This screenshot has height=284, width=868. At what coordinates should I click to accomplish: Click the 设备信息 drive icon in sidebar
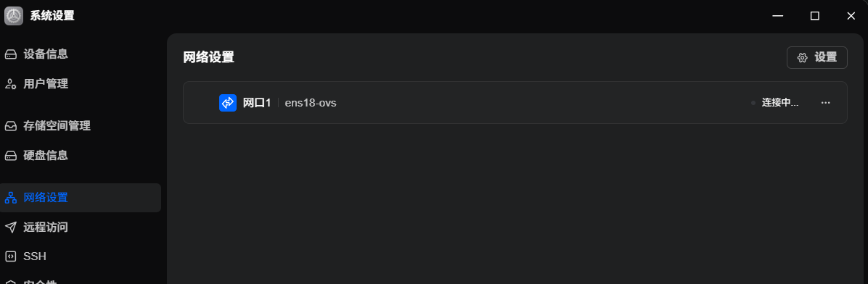(x=10, y=54)
